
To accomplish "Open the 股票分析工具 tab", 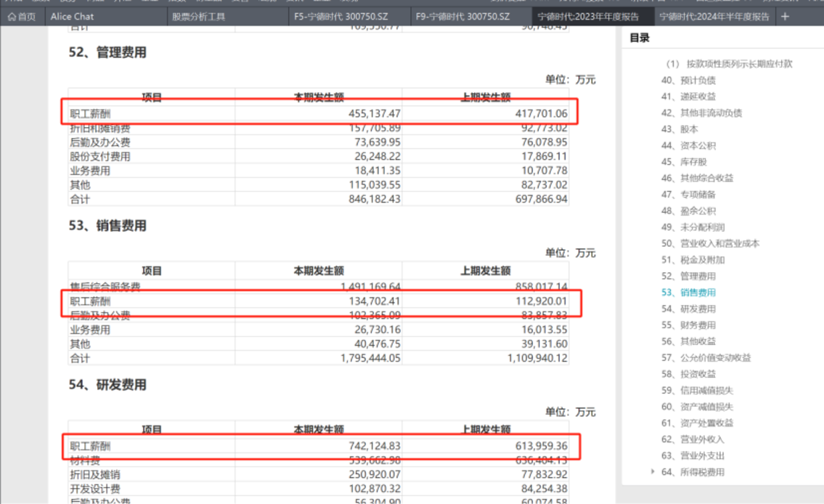I will [x=199, y=17].
